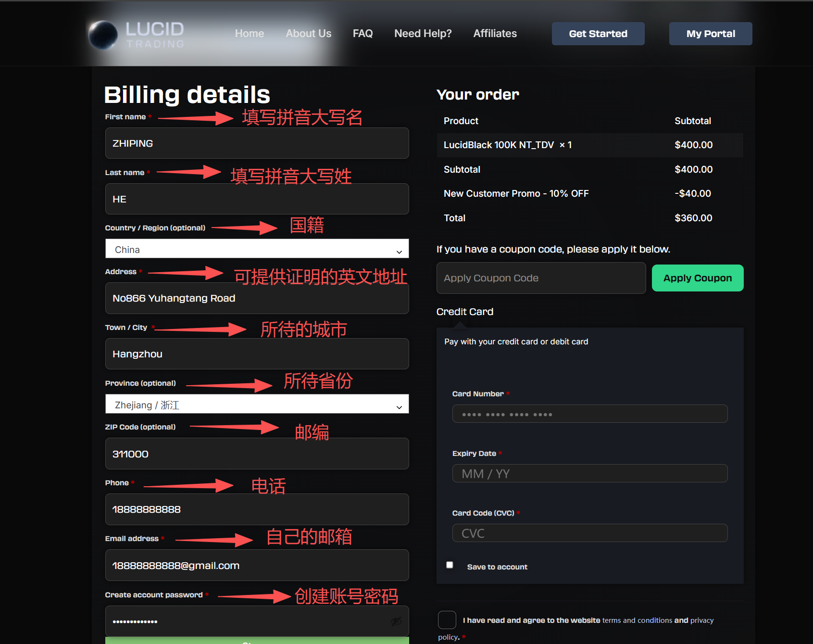This screenshot has width=813, height=644.
Task: Toggle password visibility eye icon
Action: coord(396,621)
